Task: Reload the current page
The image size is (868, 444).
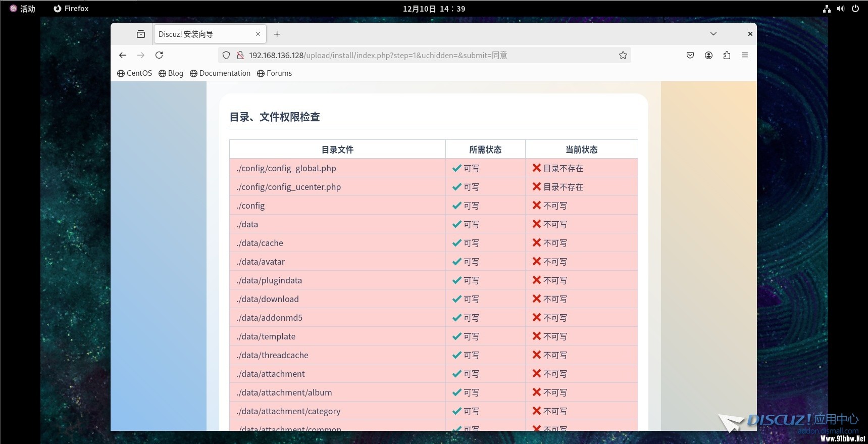Action: 159,55
